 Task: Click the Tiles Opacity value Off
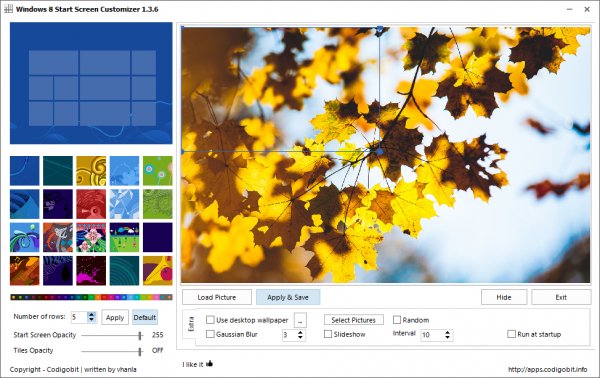tap(158, 350)
